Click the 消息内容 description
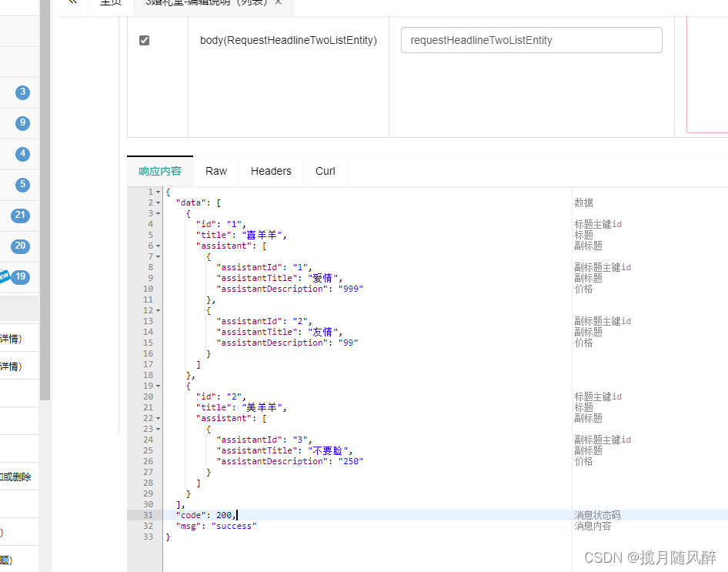Viewport: 728px width, 572px height. (x=593, y=526)
